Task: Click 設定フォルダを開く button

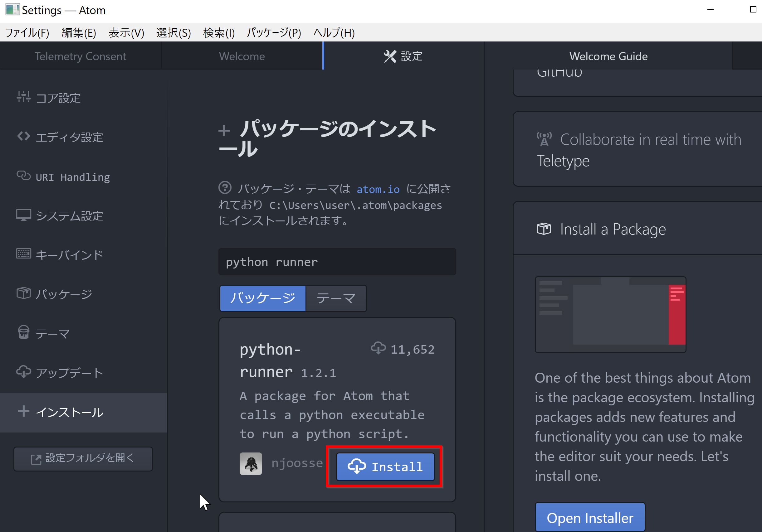Action: [x=83, y=458]
